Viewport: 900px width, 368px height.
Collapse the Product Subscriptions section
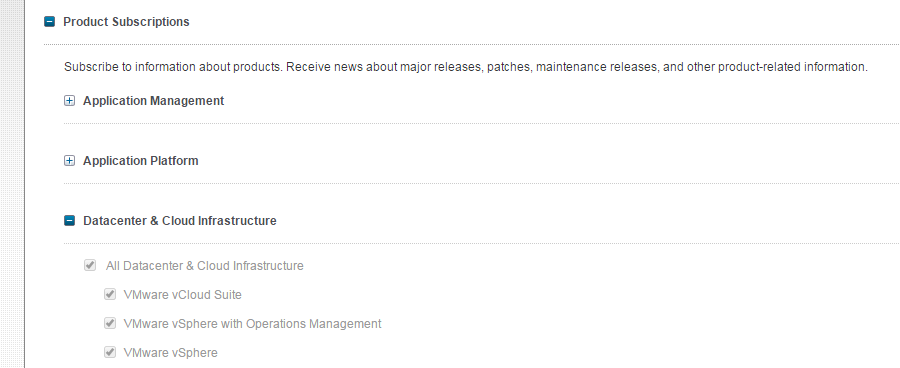click(x=49, y=22)
